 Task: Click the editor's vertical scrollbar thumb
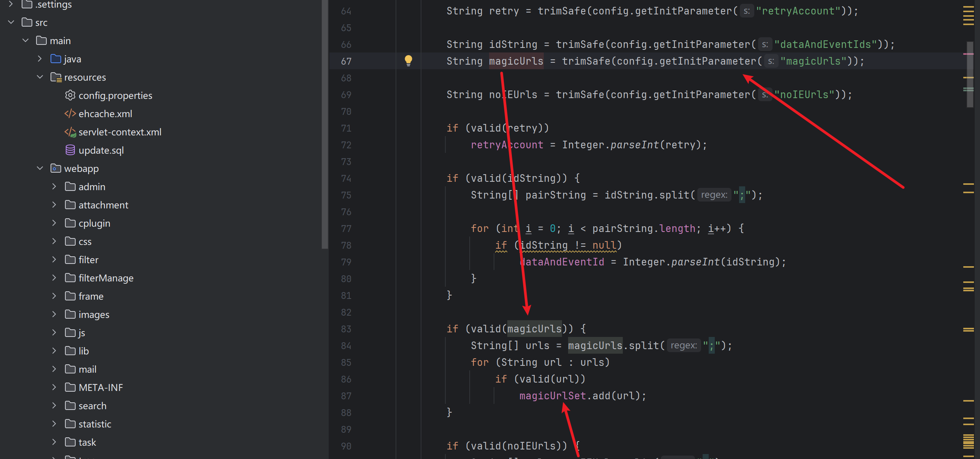pyautogui.click(x=969, y=74)
